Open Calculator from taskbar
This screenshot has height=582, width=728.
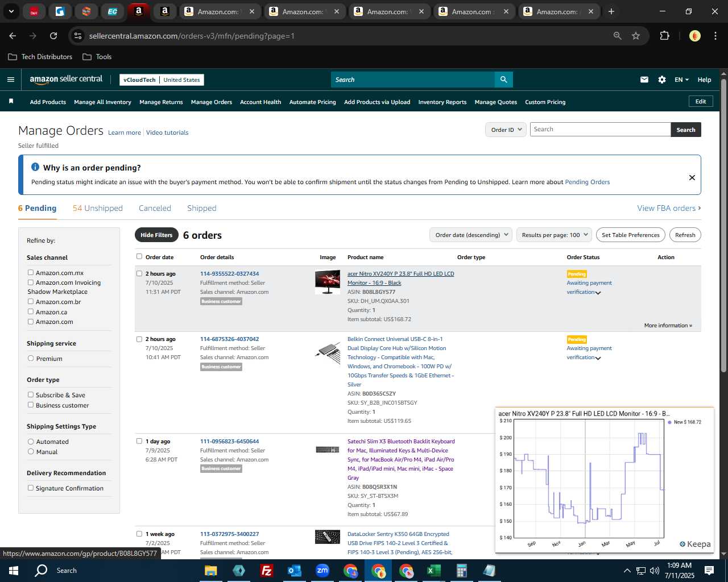point(461,571)
